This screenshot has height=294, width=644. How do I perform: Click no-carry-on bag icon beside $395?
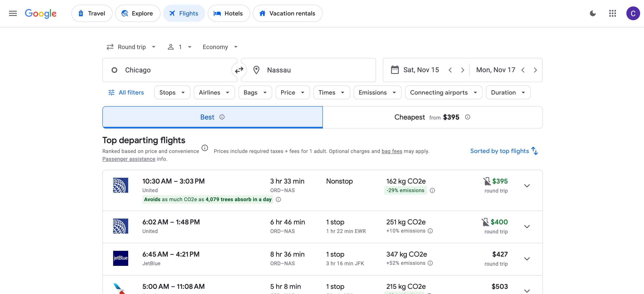click(x=487, y=181)
